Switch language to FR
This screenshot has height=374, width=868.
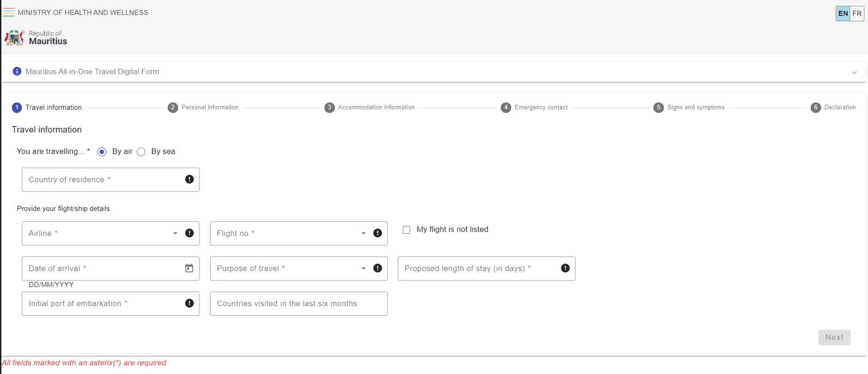[x=857, y=13]
